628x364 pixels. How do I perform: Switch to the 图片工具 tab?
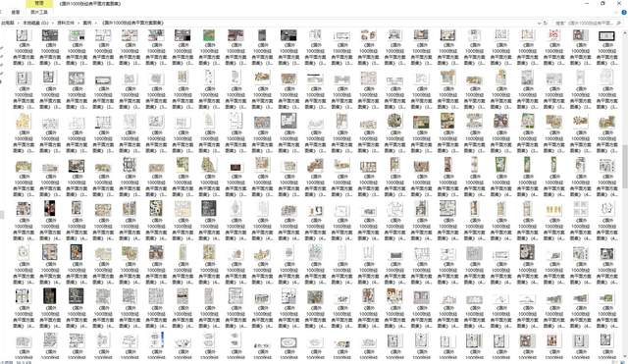pos(39,13)
